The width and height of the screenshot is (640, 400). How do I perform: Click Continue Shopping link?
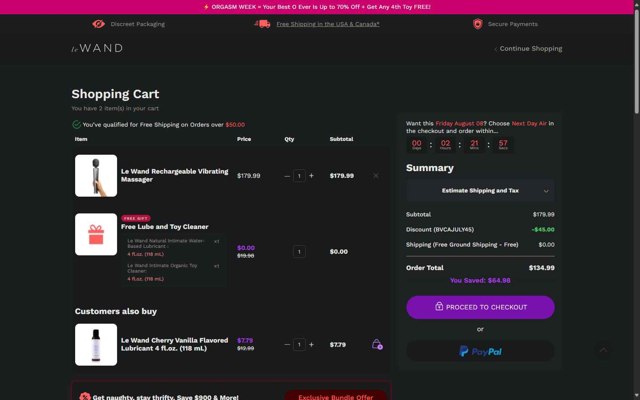pyautogui.click(x=528, y=49)
